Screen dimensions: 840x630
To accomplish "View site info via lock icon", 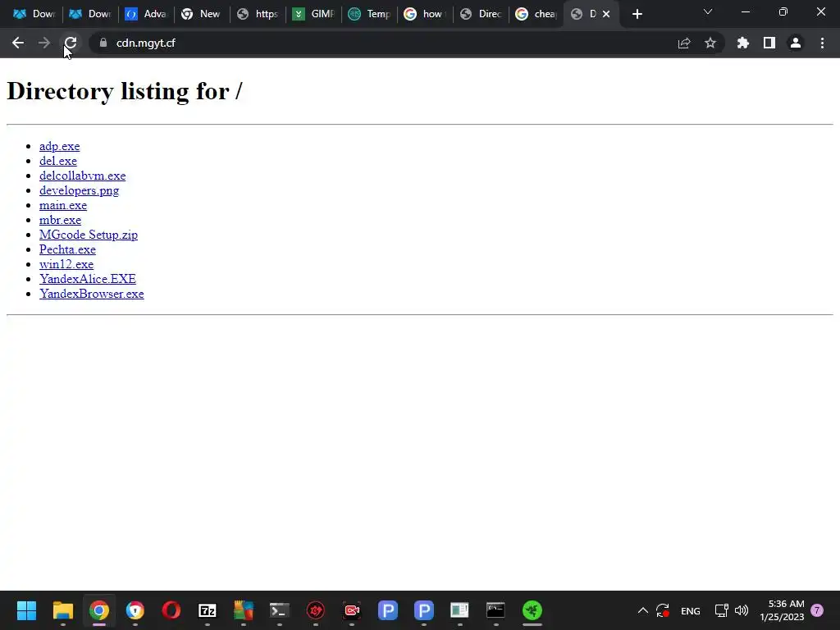I will click(x=103, y=43).
